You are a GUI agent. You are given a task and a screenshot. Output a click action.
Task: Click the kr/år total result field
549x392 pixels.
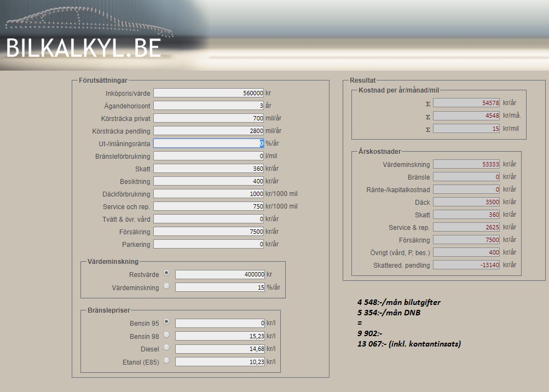click(x=466, y=103)
